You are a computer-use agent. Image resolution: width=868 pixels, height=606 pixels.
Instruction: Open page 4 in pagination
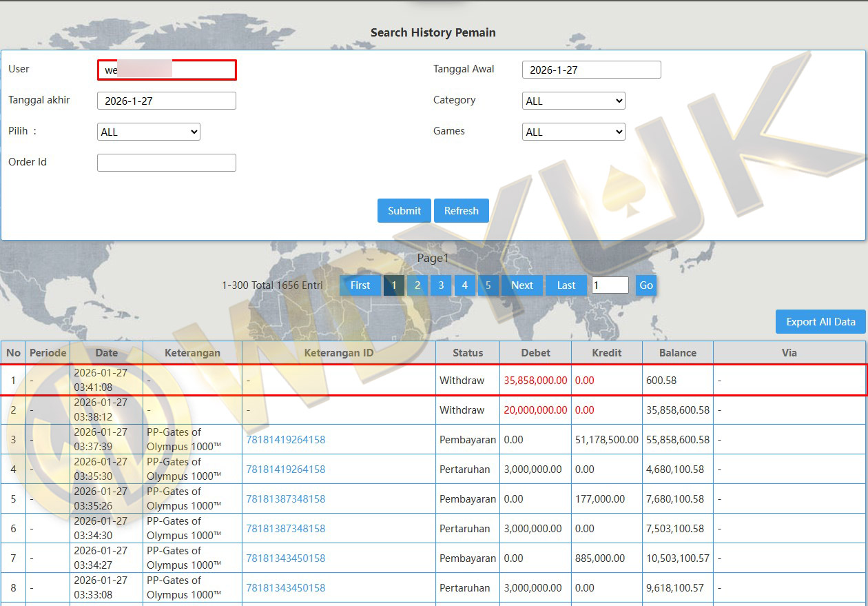464,285
